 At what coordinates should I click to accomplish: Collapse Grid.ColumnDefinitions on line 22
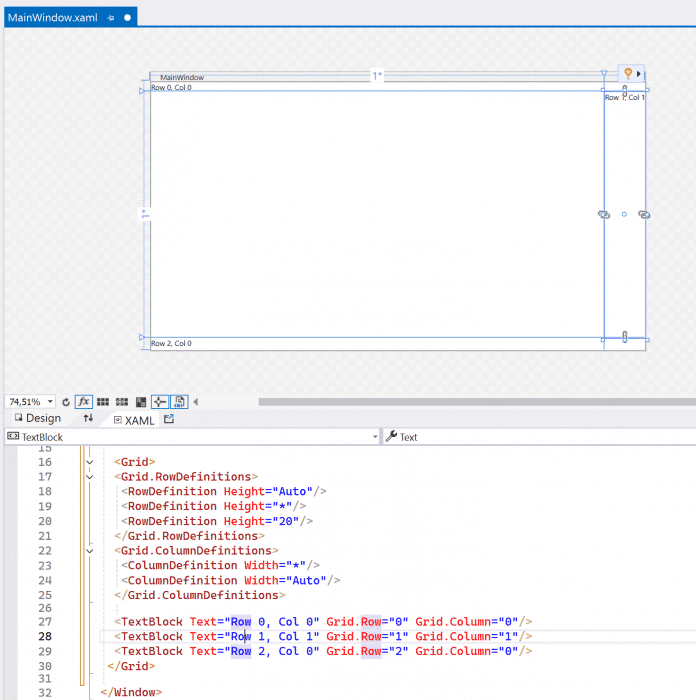(90, 551)
